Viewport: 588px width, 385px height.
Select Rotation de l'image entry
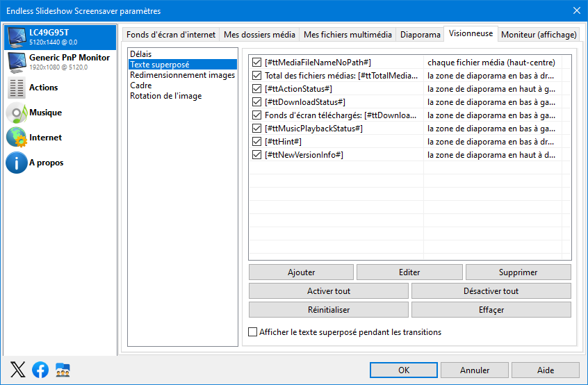pos(183,96)
